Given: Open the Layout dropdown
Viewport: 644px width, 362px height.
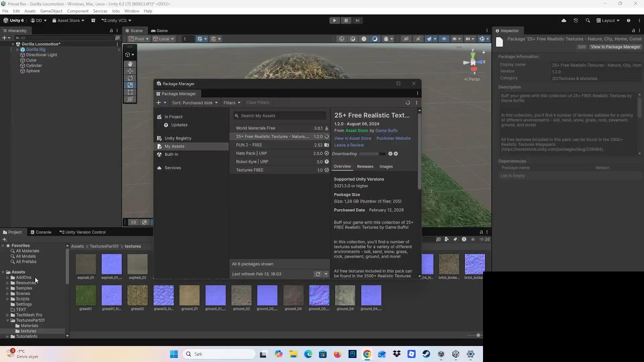Looking at the screenshot, I should point(608,21).
